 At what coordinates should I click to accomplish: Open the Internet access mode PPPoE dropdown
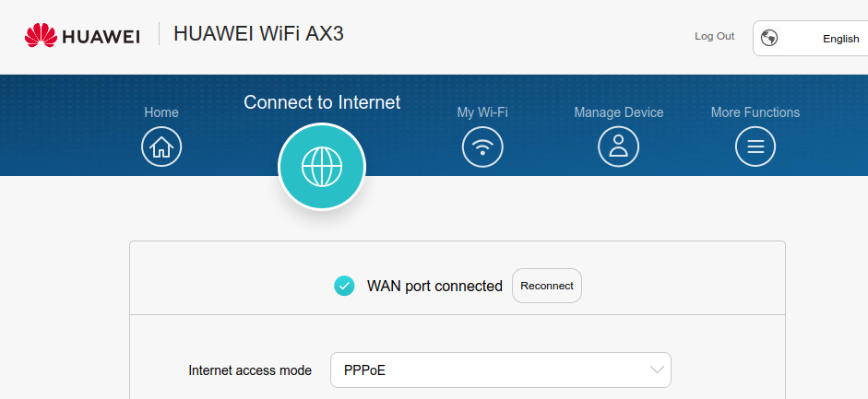[501, 370]
